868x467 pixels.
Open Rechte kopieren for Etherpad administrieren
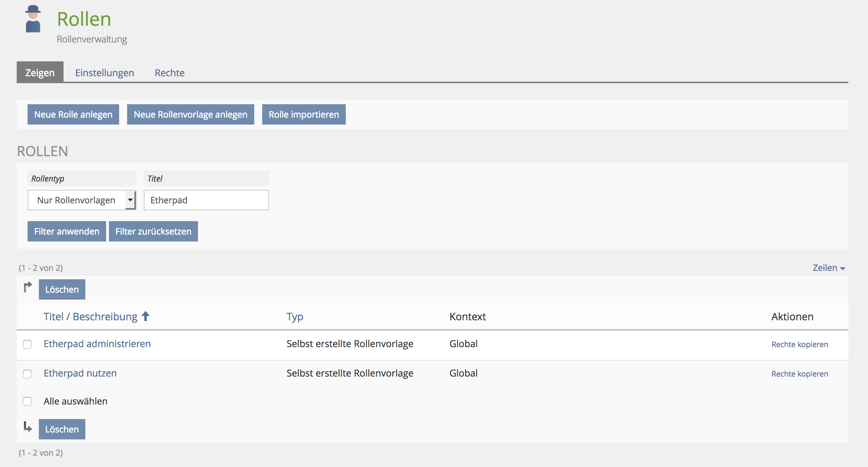(800, 344)
